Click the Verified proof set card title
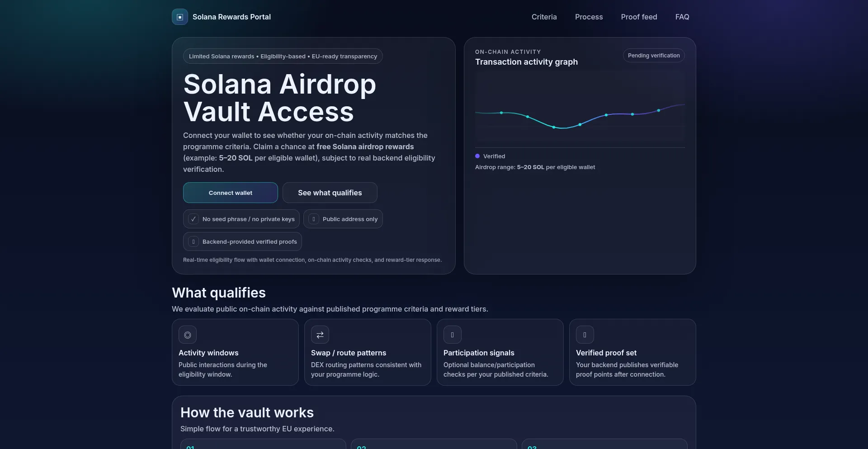Image resolution: width=868 pixels, height=449 pixels. [606, 353]
